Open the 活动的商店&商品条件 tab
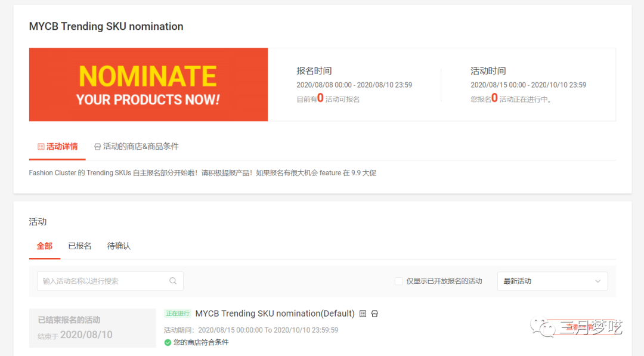Viewport: 644px width, 356px height. [x=137, y=147]
